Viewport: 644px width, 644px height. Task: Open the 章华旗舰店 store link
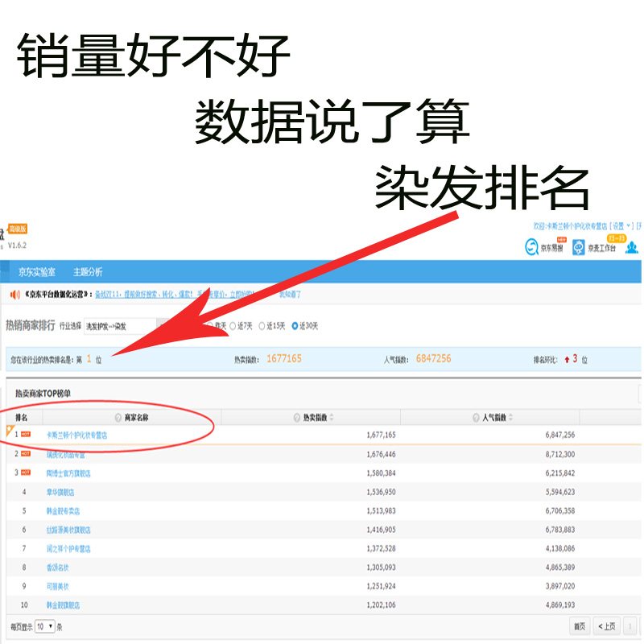pyautogui.click(x=60, y=493)
